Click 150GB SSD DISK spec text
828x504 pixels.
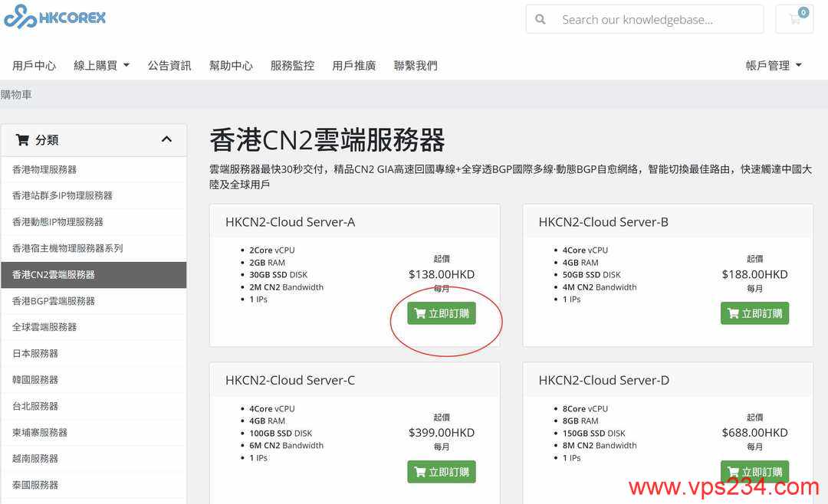[593, 434]
